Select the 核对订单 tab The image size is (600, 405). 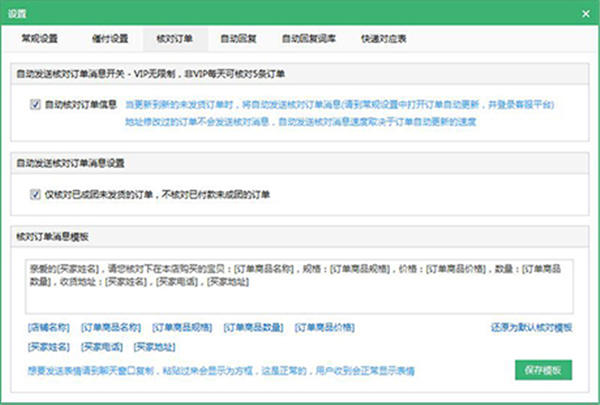[x=175, y=39]
